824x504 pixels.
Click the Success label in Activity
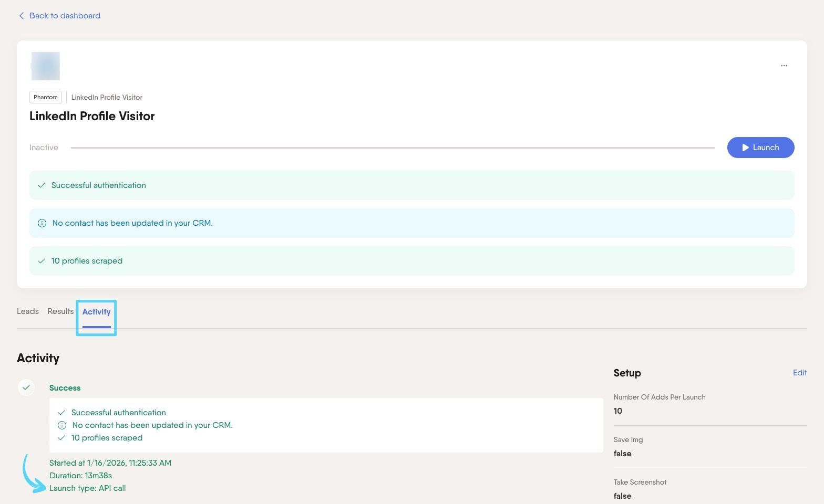point(65,388)
